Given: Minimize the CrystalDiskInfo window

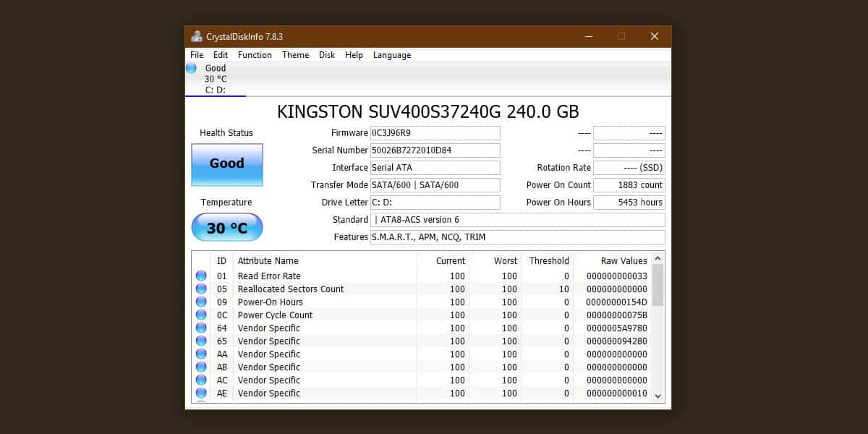Looking at the screenshot, I should pos(588,36).
